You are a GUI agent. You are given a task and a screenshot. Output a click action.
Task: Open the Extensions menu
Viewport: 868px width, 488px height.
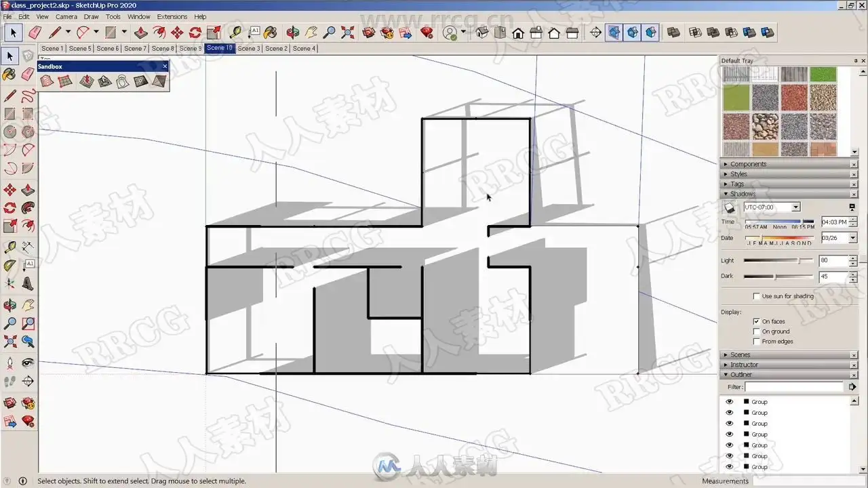click(172, 16)
